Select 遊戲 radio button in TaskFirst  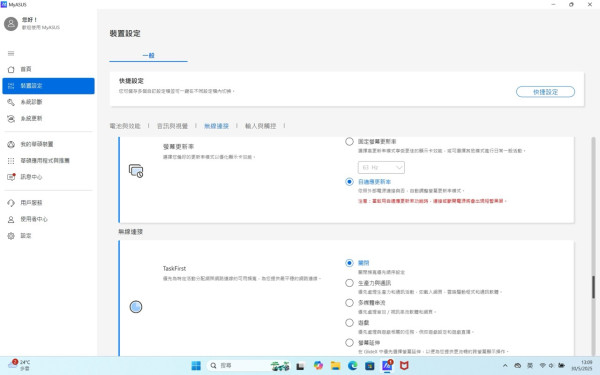(349, 323)
